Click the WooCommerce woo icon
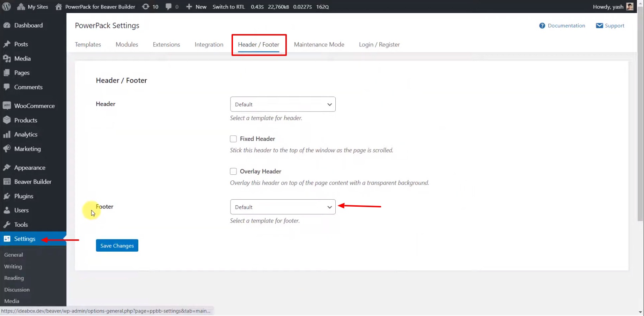This screenshot has height=316, width=644. pyautogui.click(x=7, y=106)
